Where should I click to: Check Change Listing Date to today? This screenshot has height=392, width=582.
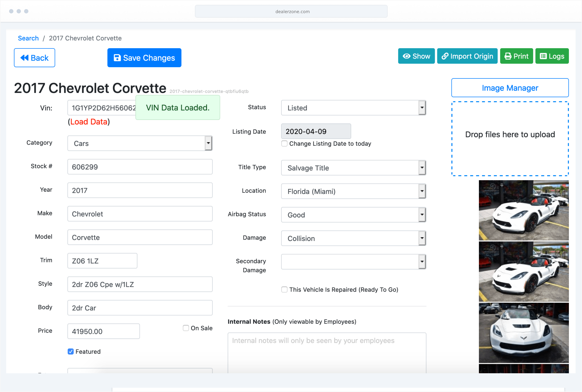pos(284,144)
